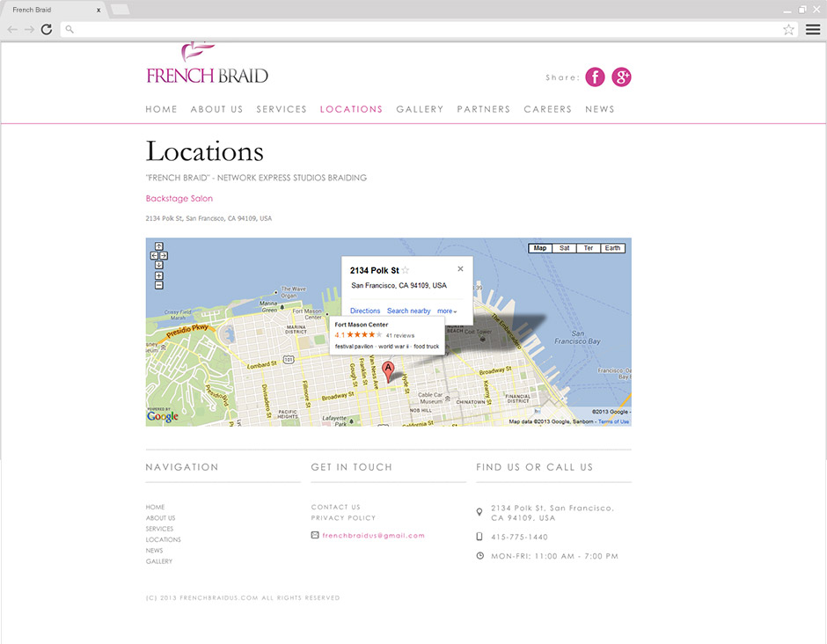The width and height of the screenshot is (827, 644).
Task: Open the browser hamburger menu
Action: coord(813,30)
